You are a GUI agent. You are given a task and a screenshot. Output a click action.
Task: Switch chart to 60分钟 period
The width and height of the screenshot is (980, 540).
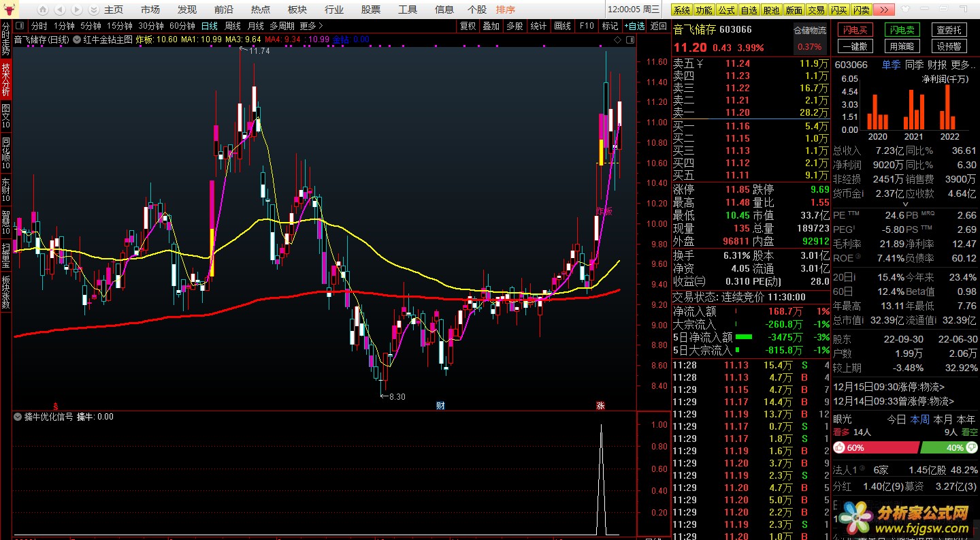pyautogui.click(x=182, y=26)
